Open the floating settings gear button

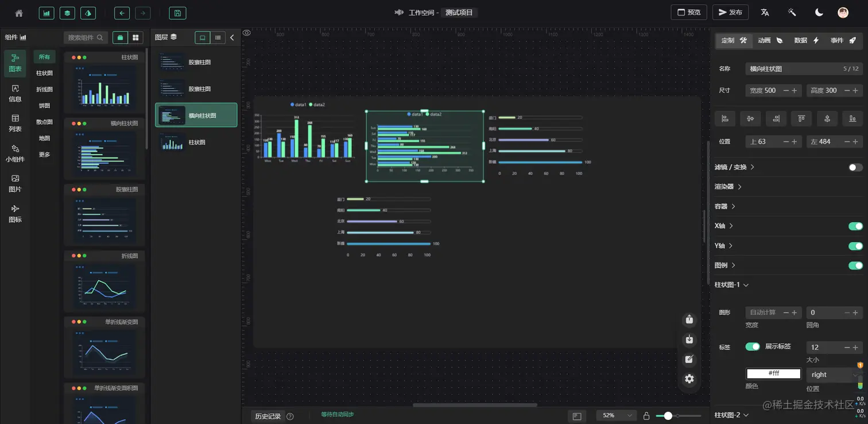pyautogui.click(x=689, y=379)
